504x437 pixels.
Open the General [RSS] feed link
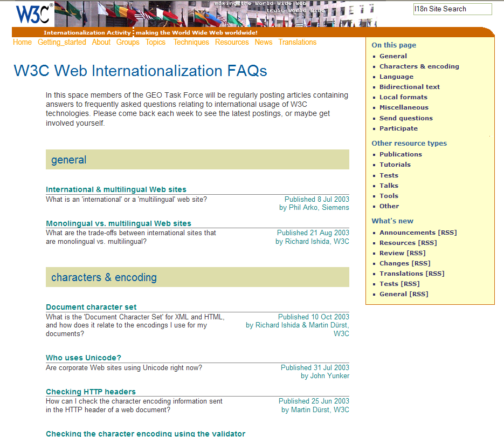point(404,294)
